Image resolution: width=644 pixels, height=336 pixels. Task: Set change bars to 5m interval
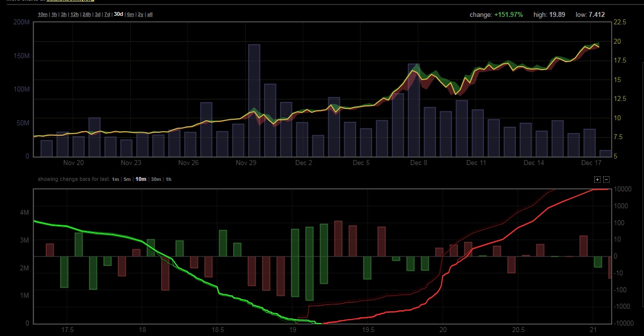click(127, 179)
